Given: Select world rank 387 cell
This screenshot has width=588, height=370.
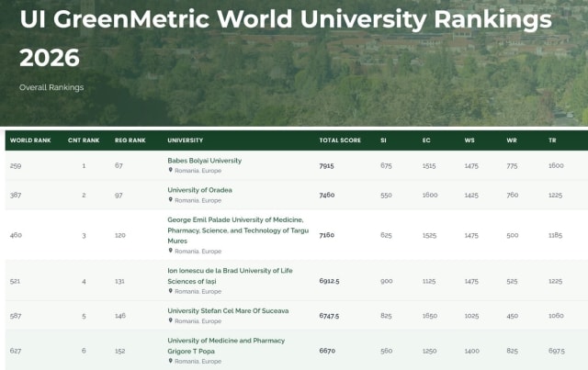Looking at the screenshot, I should coord(16,195).
